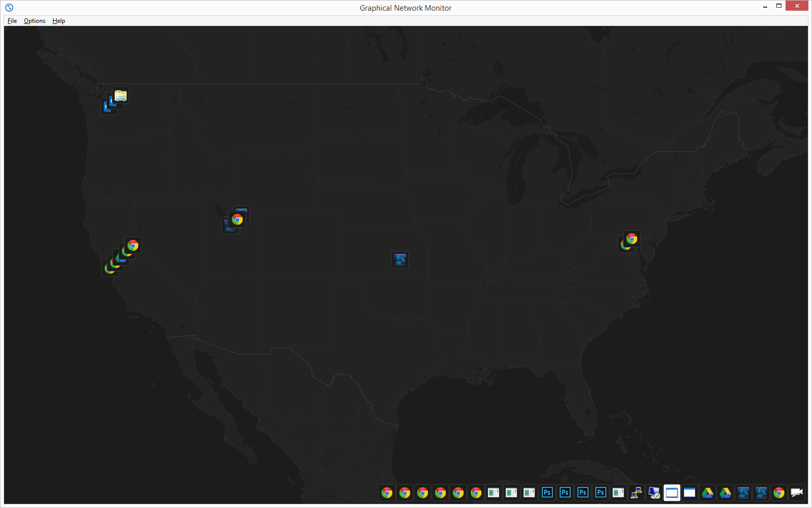The height and width of the screenshot is (508, 812).
Task: Click the File Explorer icon over Washington state
Action: point(121,95)
